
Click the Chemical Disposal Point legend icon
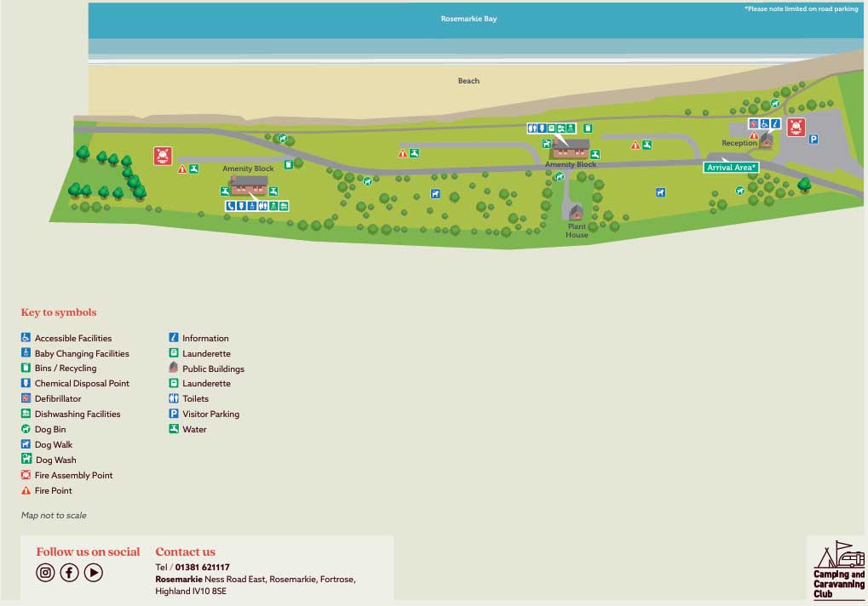(26, 383)
